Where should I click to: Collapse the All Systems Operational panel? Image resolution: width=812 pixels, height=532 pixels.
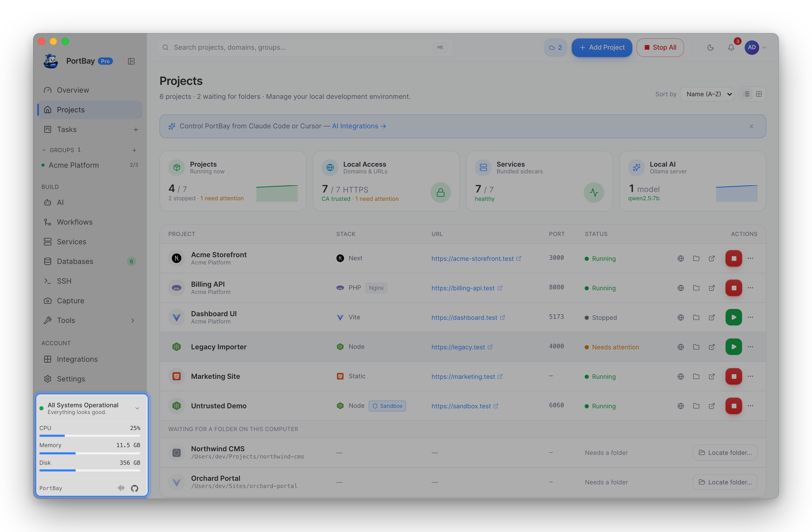[137, 408]
